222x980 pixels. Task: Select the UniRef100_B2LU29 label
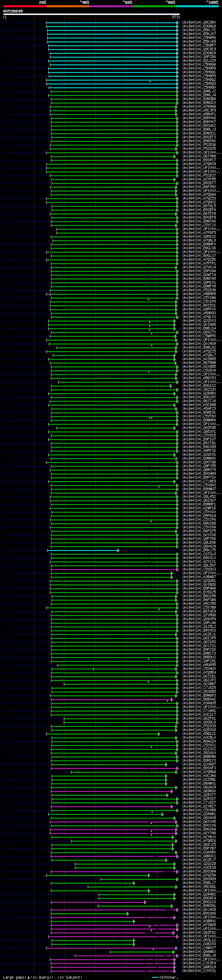(x=199, y=61)
